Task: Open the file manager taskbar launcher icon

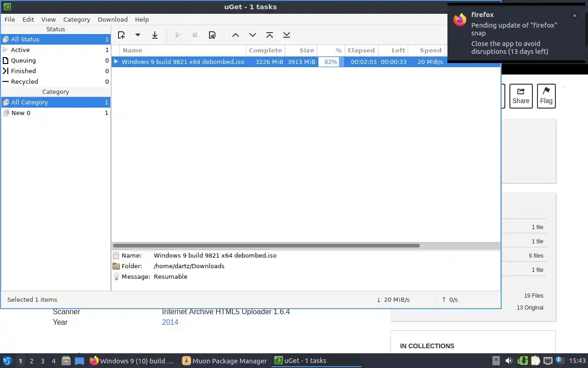Action: [x=66, y=361]
